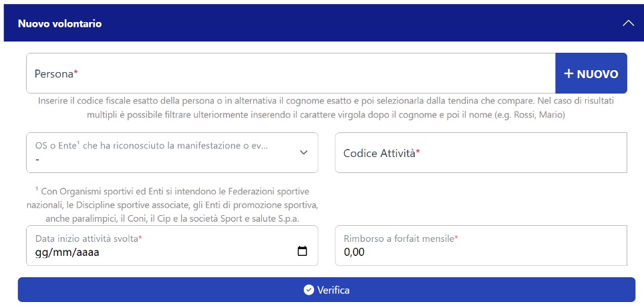Click the Organismi sportivi footnote text
The width and height of the screenshot is (644, 306).
point(172,205)
